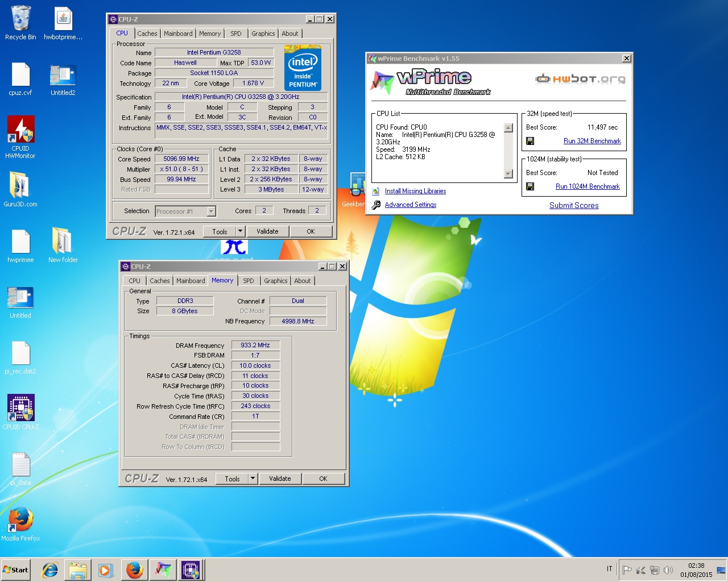Click the volume icon in the system tray
The width and height of the screenshot is (728, 582).
pyautogui.click(x=668, y=570)
